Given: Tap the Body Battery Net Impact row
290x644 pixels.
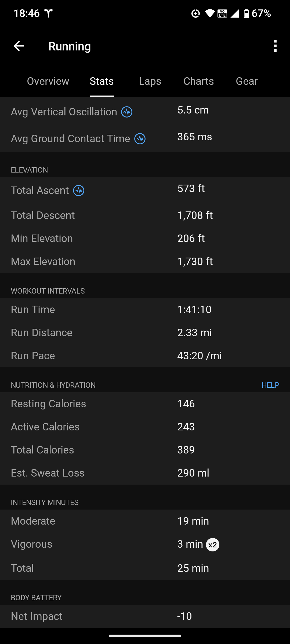Looking at the screenshot, I should tap(145, 616).
